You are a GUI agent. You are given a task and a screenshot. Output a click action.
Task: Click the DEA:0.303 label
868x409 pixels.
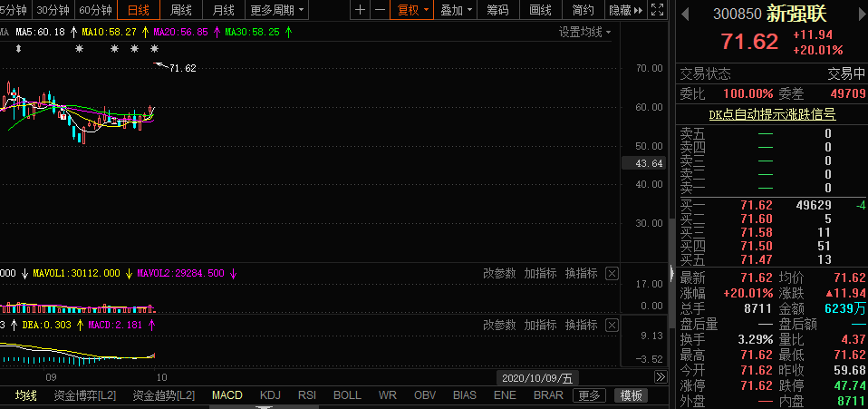[46, 325]
